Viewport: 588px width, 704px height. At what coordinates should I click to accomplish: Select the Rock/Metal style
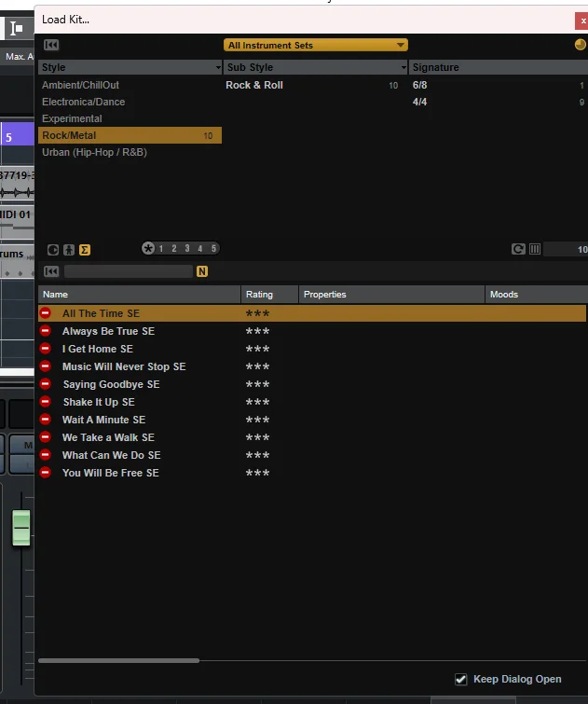pos(130,135)
